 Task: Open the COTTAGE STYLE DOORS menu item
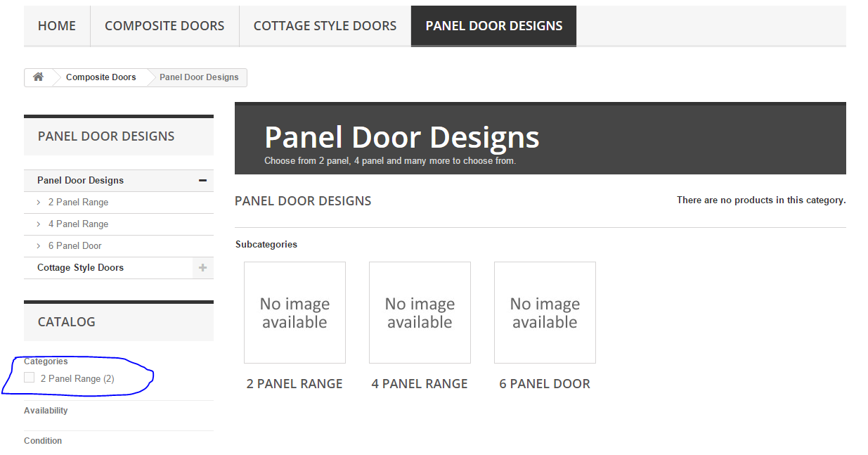click(325, 25)
